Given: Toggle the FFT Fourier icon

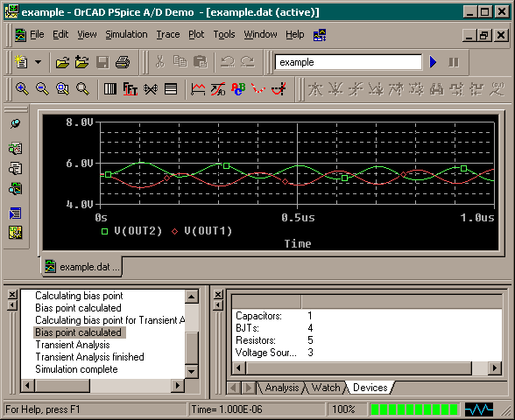Looking at the screenshot, I should point(130,88).
